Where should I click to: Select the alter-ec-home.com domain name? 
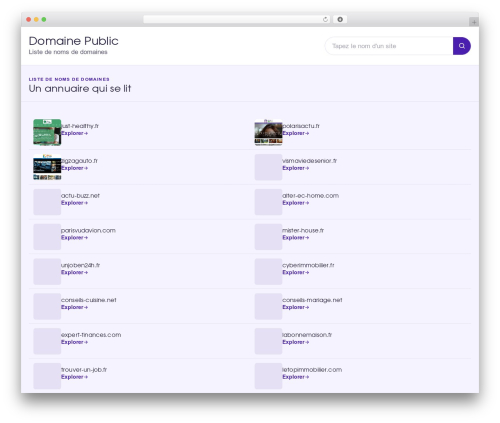[x=311, y=196]
